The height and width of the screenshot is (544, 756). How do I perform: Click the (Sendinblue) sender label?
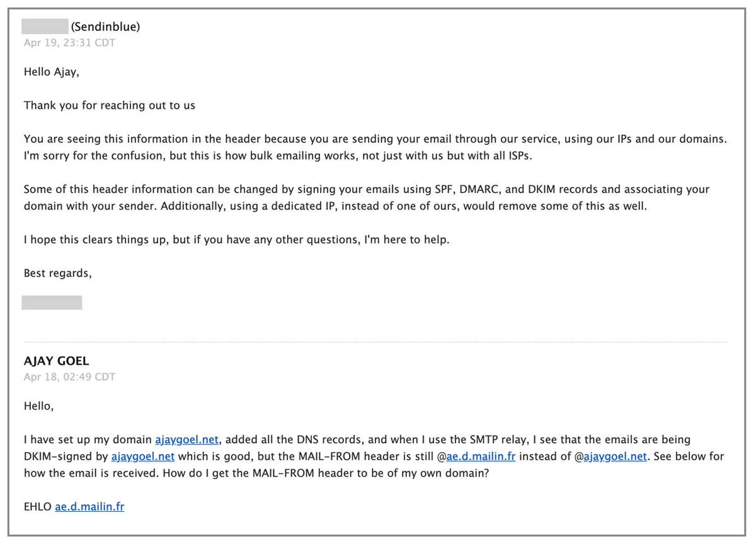coord(106,26)
